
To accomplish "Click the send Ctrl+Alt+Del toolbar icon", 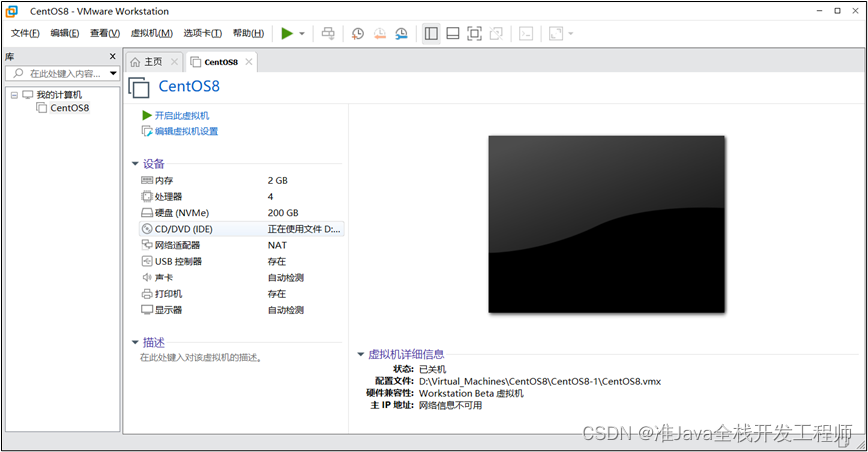I will (328, 34).
